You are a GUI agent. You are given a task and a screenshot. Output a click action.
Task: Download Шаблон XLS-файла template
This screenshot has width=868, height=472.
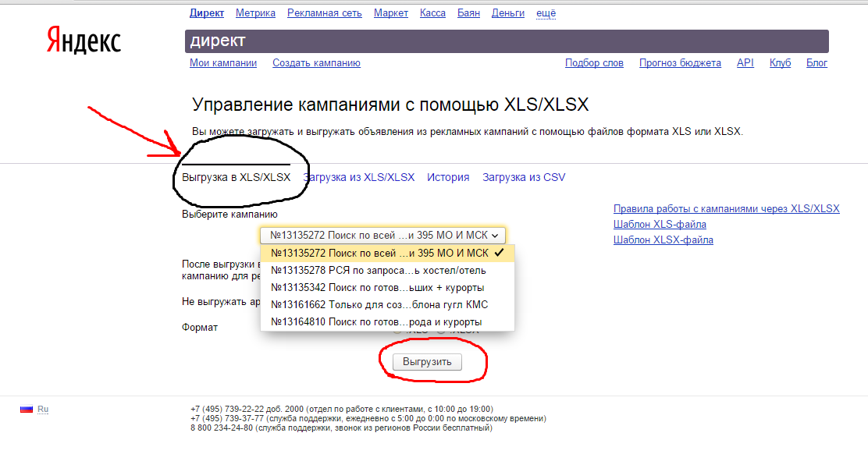point(660,224)
